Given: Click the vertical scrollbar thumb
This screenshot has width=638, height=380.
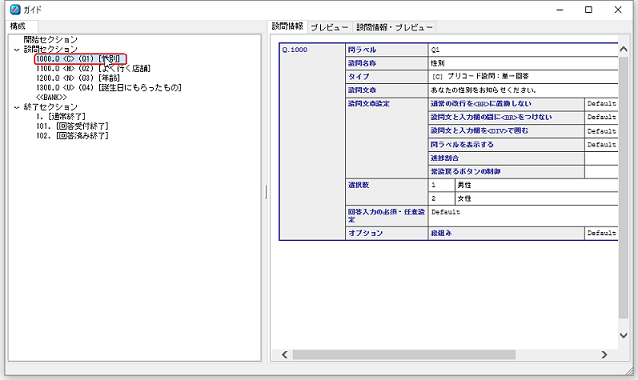Looking at the screenshot, I should click(x=623, y=187).
